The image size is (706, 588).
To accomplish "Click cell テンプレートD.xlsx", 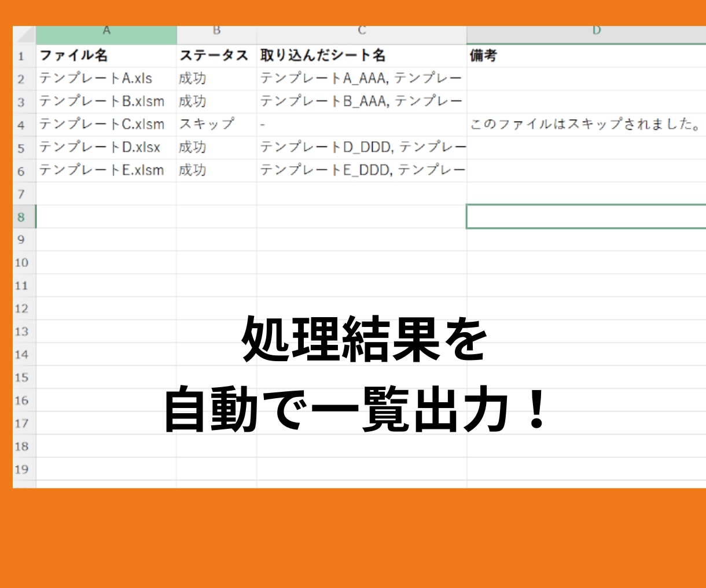I will click(x=106, y=148).
